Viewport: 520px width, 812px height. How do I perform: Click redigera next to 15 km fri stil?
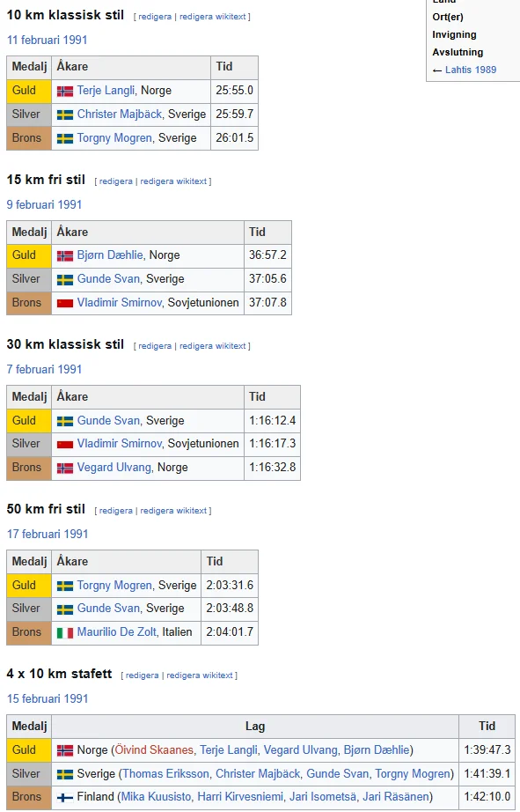point(115,181)
